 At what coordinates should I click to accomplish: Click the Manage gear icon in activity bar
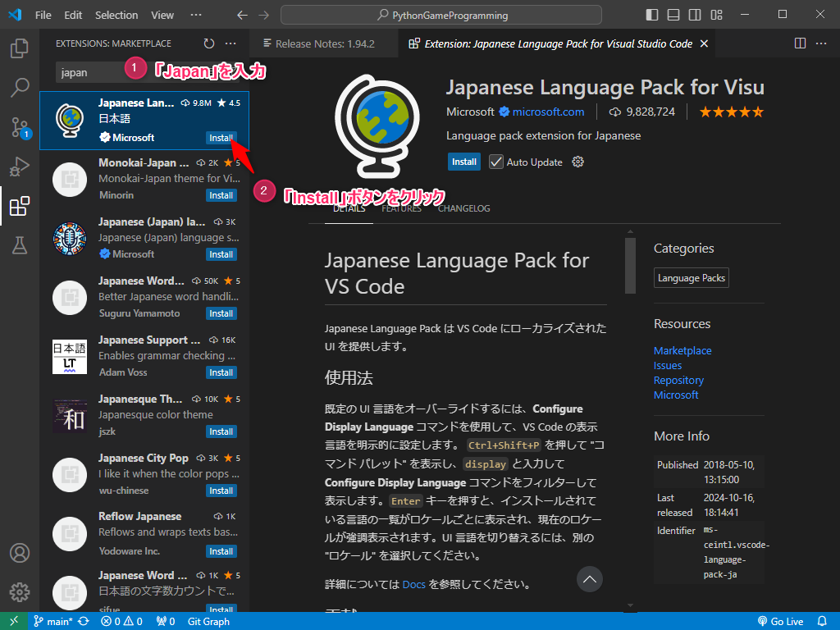[x=20, y=591]
